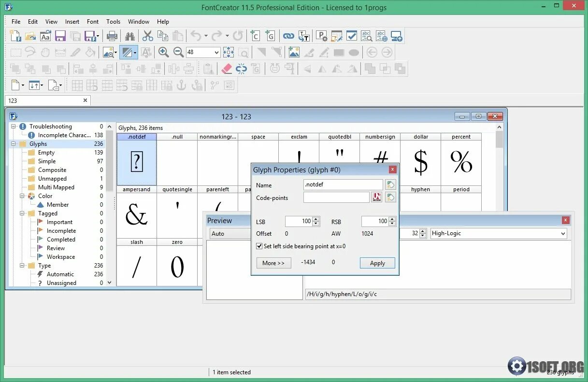The image size is (588, 382).
Task: Open the Font menu
Action: coord(93,21)
